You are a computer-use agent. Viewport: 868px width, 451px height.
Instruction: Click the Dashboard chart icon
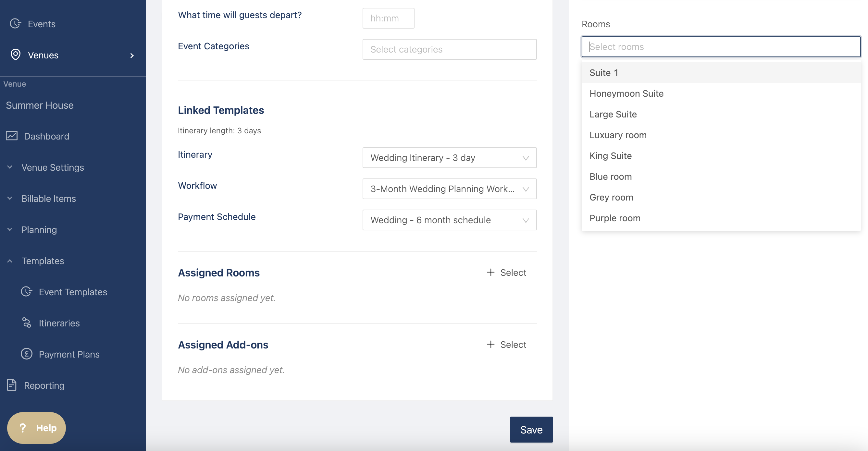(x=12, y=136)
